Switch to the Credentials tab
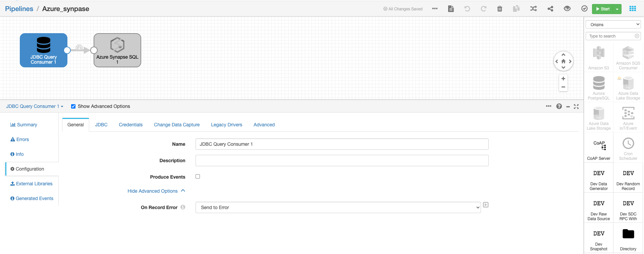644x254 pixels. pos(130,125)
